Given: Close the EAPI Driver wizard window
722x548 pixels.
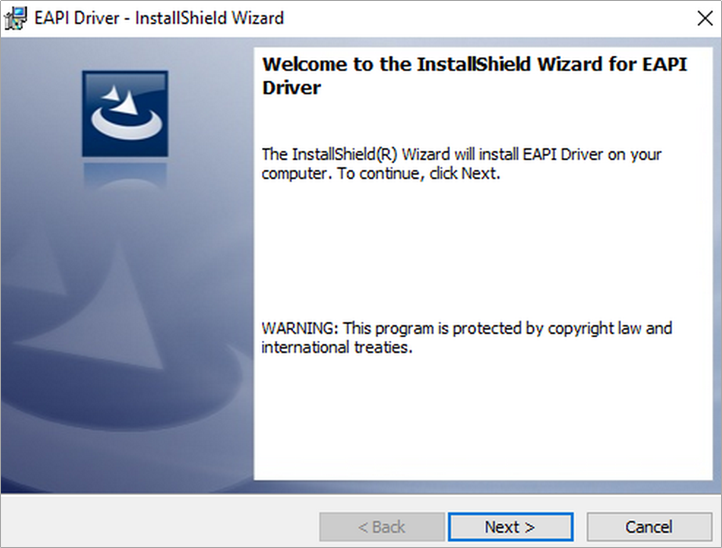Looking at the screenshot, I should coord(705,18).
